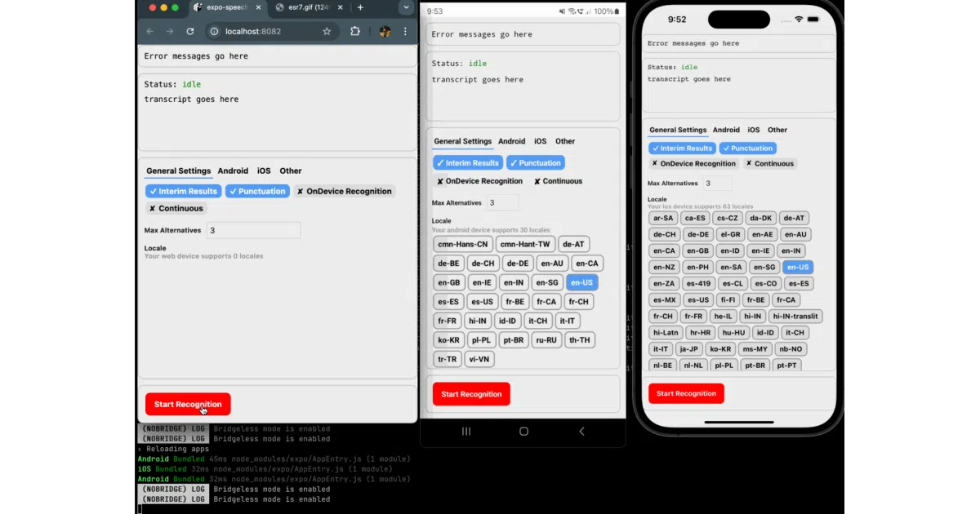980x514 pixels.
Task: Enable OnDevice Recognition on the iPhone
Action: tap(693, 163)
